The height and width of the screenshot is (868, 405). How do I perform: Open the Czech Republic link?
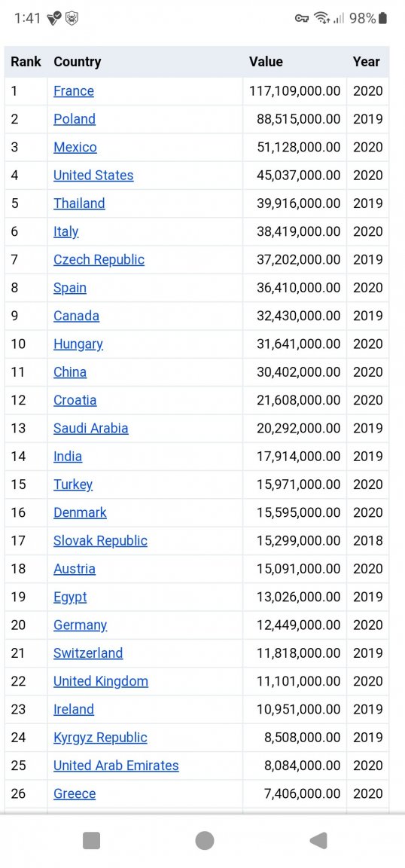[99, 260]
